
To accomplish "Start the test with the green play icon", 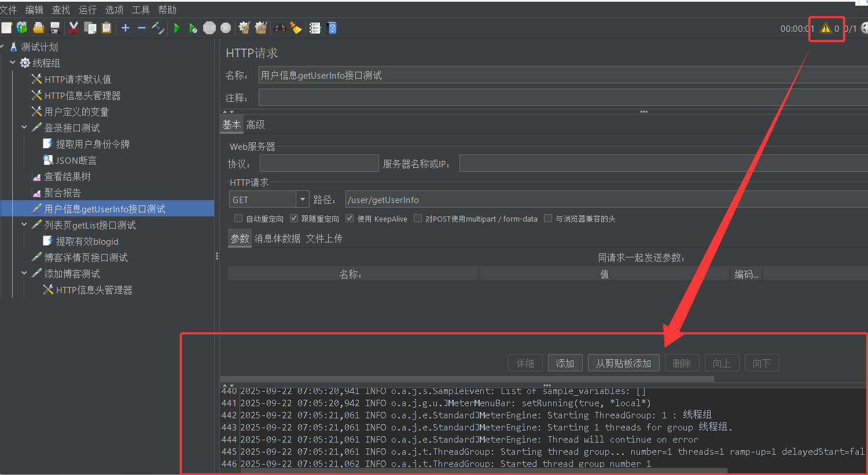I will (176, 27).
